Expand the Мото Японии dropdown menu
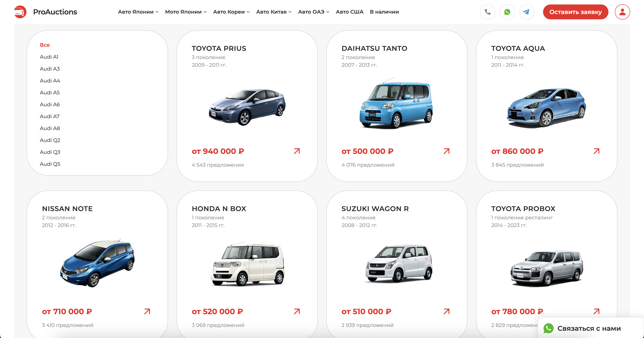 pos(186,12)
